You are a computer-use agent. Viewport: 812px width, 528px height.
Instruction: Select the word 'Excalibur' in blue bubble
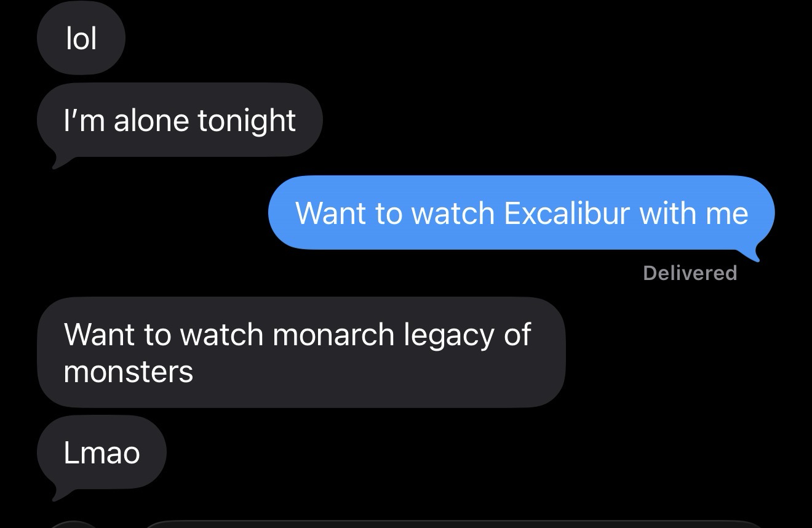(x=567, y=213)
